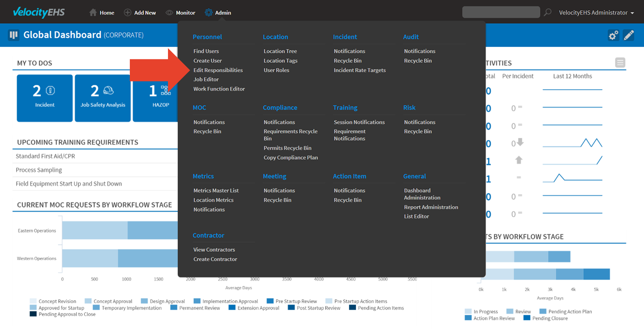Click the Global Dashboard panel icon
Screen dimensions: 644x330
tap(13, 35)
